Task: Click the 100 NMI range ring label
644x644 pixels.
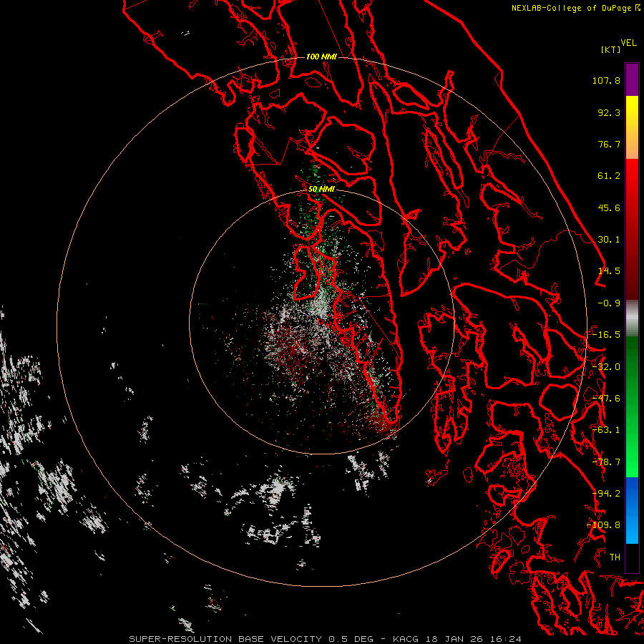Action: 321,57
